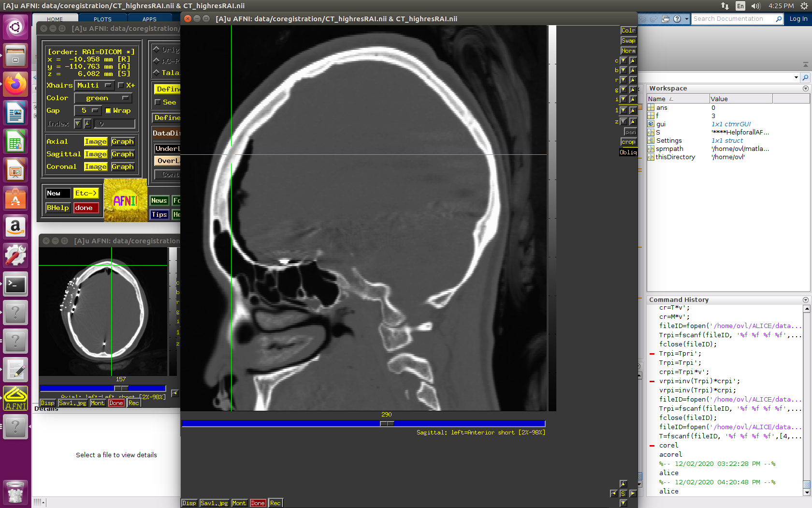Sort the Workspace by the Name column

click(x=678, y=99)
